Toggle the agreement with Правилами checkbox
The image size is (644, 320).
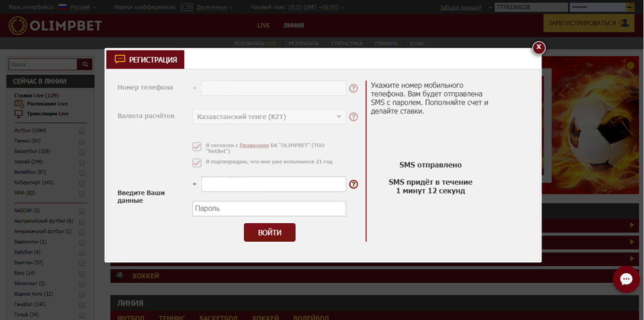pyautogui.click(x=197, y=147)
